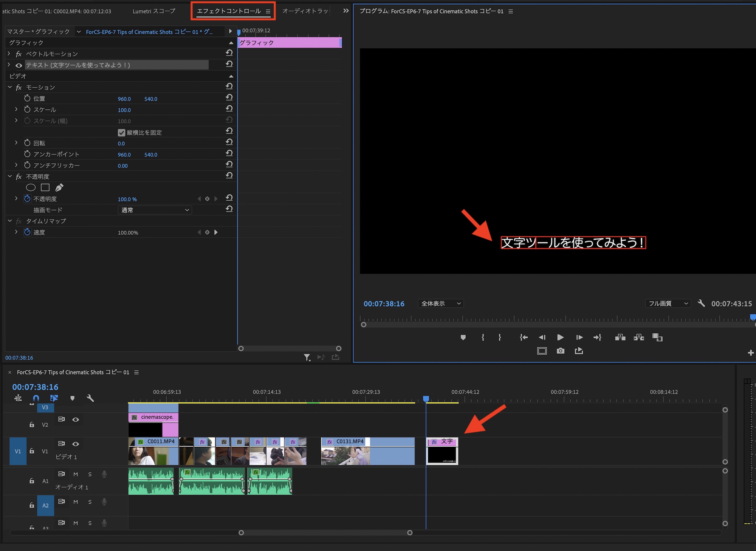The height and width of the screenshot is (551, 756).
Task: Toggle V1 track output eye
Action: [76, 444]
